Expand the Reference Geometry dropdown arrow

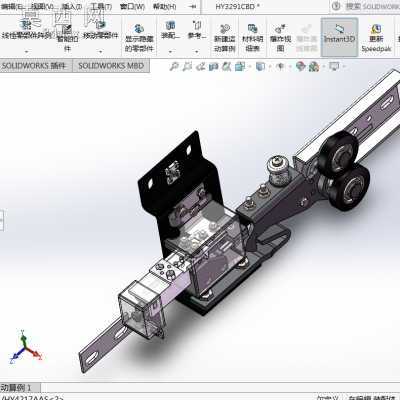(x=197, y=51)
